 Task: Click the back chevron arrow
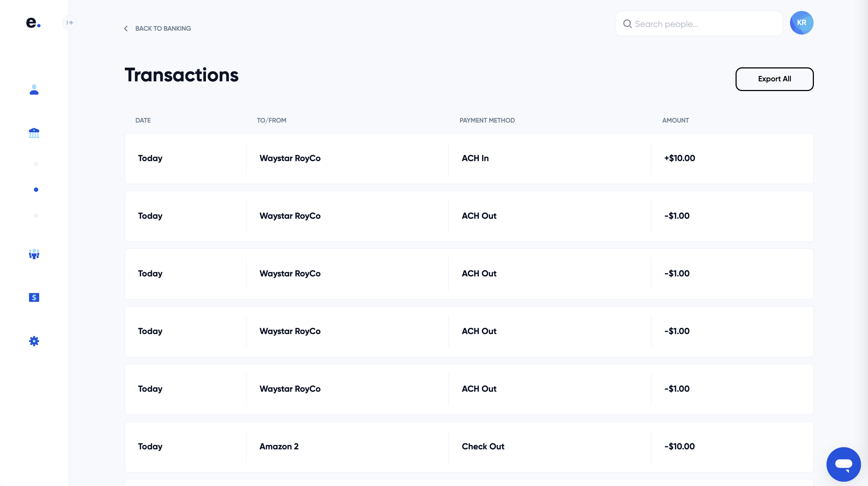coord(126,29)
